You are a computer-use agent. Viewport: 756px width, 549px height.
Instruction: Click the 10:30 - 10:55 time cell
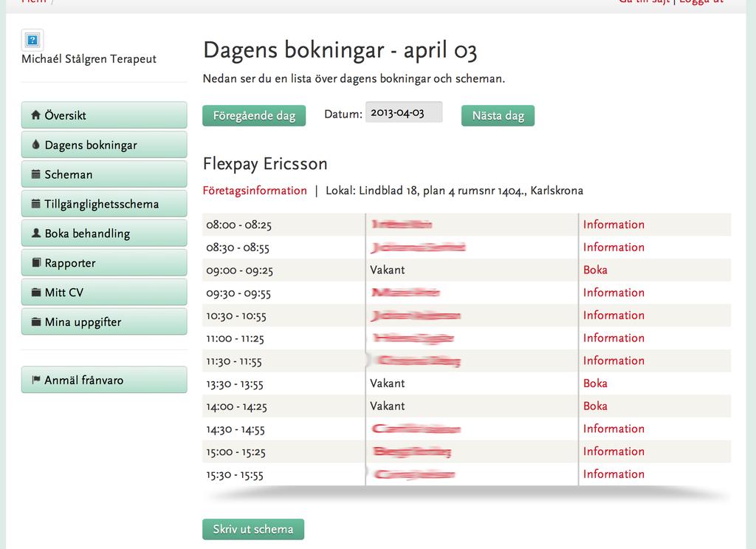point(283,316)
